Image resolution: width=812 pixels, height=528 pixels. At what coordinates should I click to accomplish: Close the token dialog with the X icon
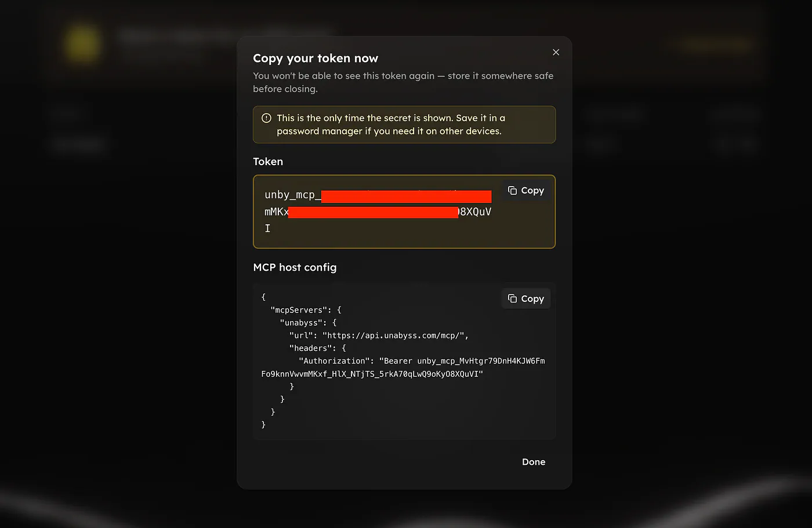pos(556,52)
